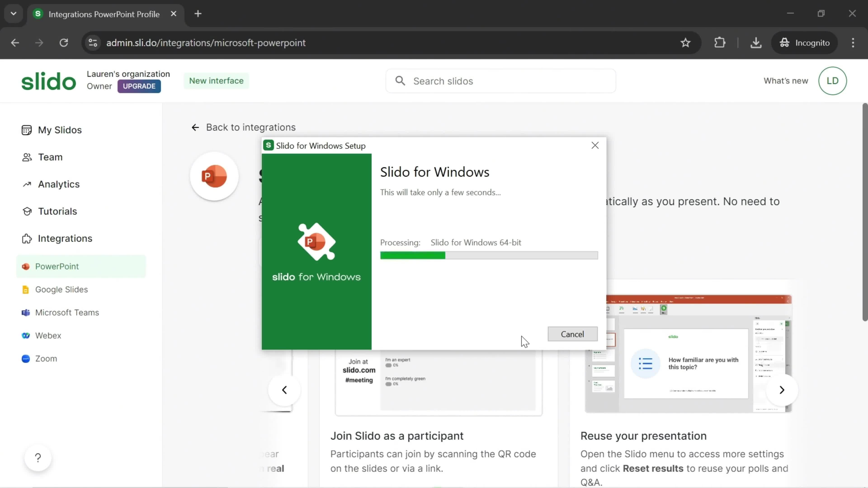This screenshot has width=868, height=488.
Task: Click the browser back arrow
Action: (x=15, y=43)
